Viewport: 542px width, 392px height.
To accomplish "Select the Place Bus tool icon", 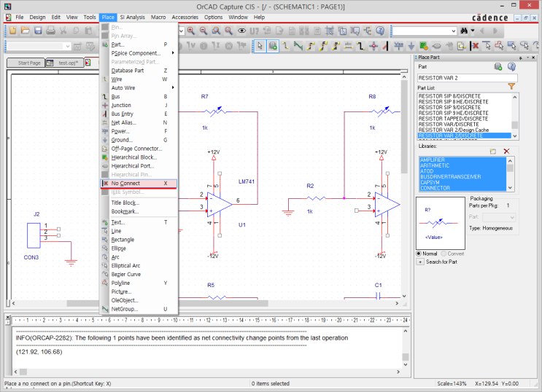I will (361, 46).
